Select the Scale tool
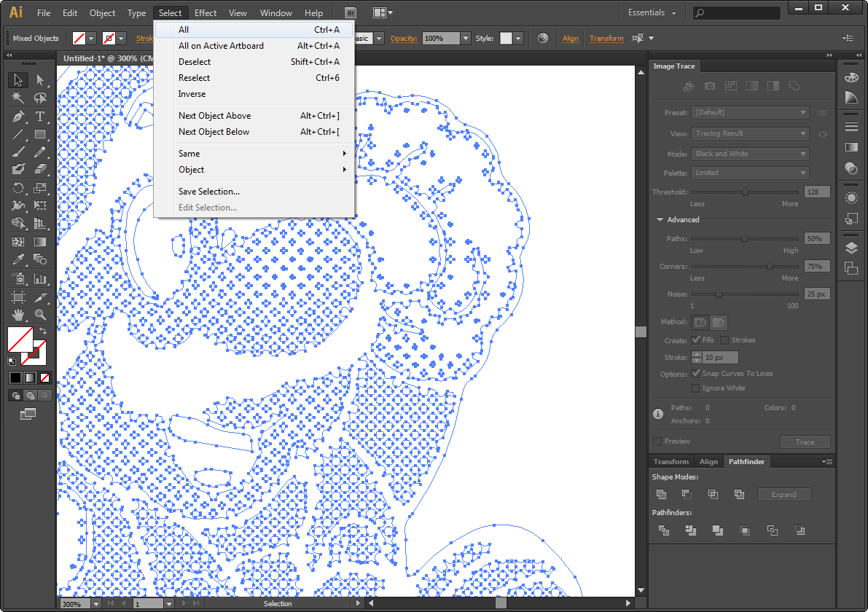868x612 pixels. (40, 188)
